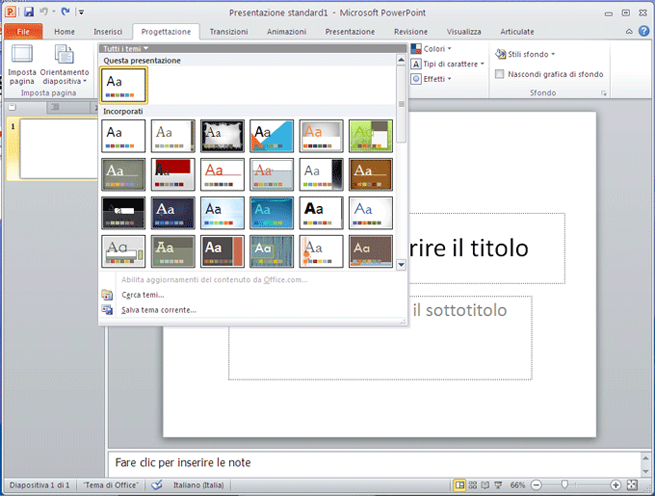Viewport: 655px width, 496px height.
Task: Open the Revisione tab
Action: coord(411,32)
